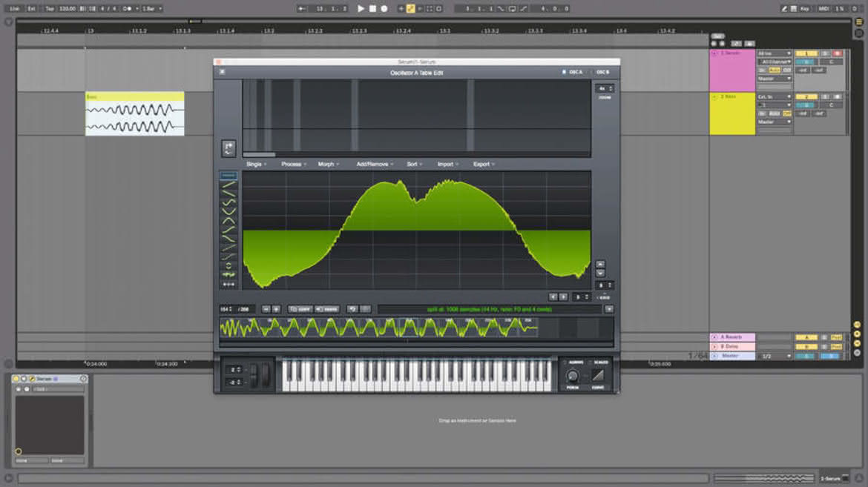
Task: Turn the Porta knob in Serum
Action: tap(573, 377)
